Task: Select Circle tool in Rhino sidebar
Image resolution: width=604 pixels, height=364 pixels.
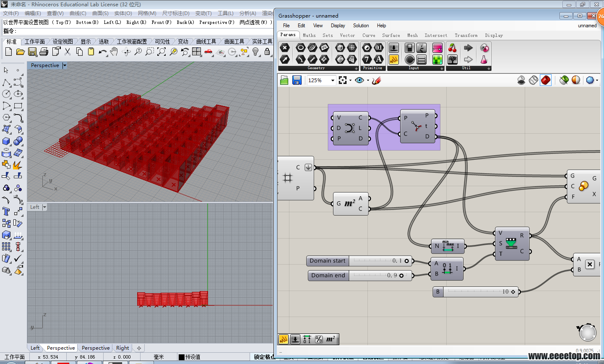Action: [6, 94]
